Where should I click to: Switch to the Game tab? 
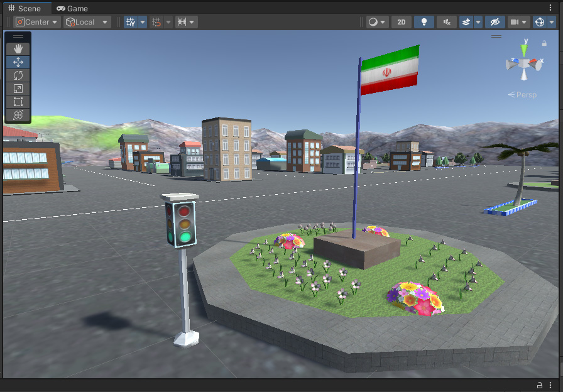pyautogui.click(x=72, y=8)
